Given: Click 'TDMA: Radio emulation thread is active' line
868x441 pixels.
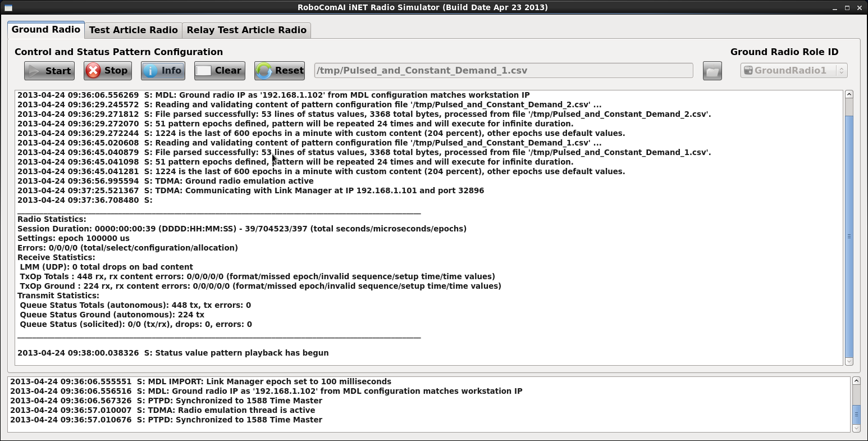Looking at the screenshot, I should click(163, 410).
